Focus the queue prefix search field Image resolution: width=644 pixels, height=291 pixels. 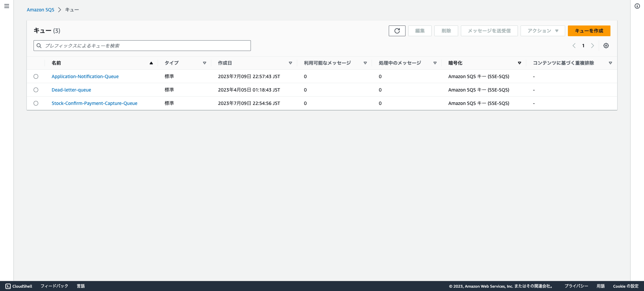142,46
